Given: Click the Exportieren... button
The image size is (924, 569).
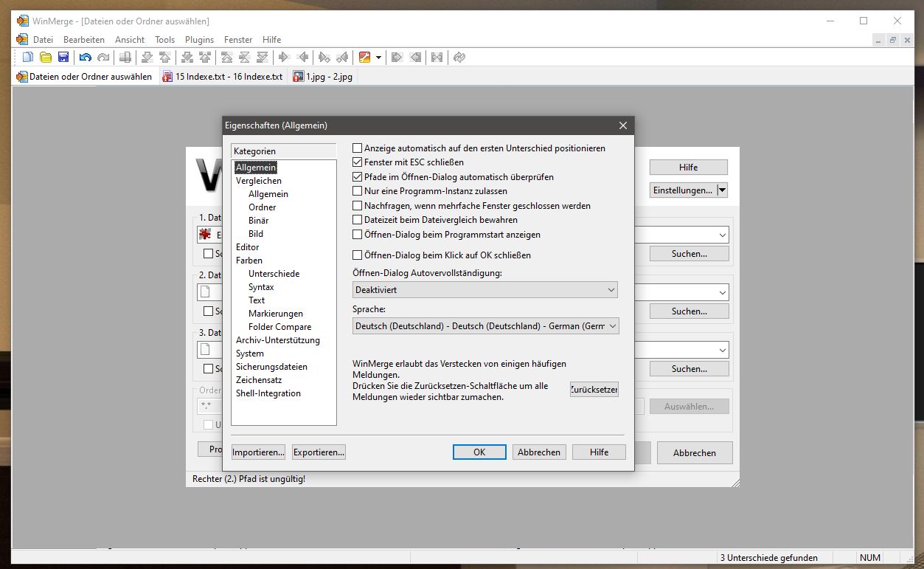Looking at the screenshot, I should coord(319,452).
